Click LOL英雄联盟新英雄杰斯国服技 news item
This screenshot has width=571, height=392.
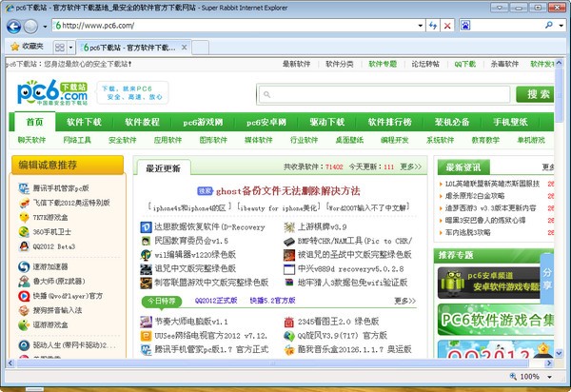point(492,184)
